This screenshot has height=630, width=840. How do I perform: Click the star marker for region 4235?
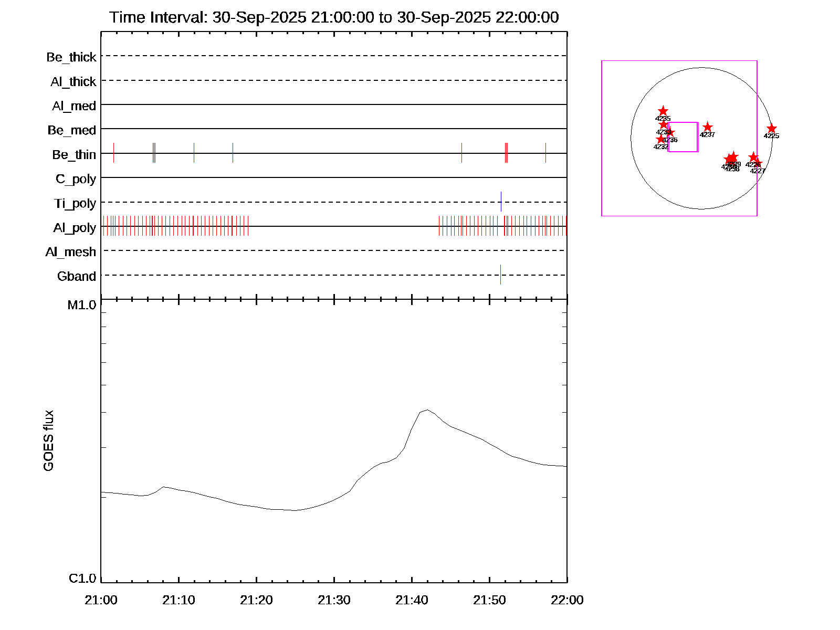[663, 111]
